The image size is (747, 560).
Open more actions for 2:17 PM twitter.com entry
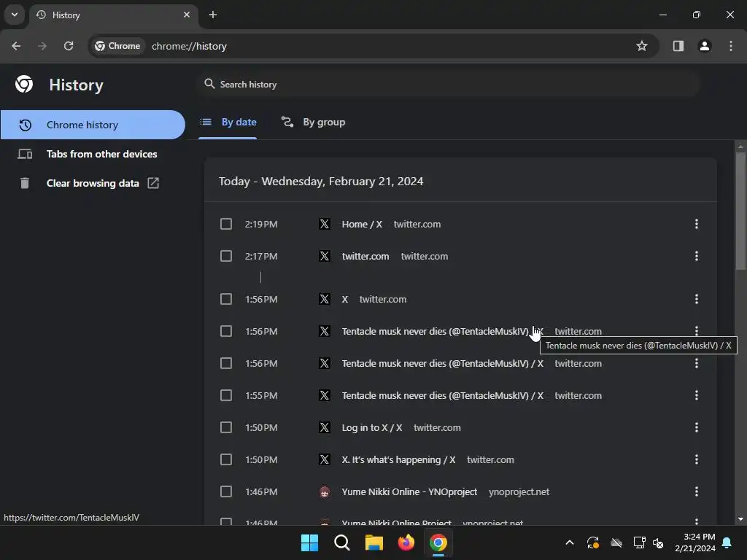(x=697, y=256)
